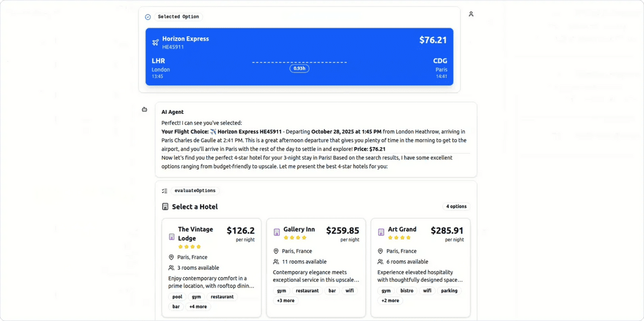Click the airplane icon beside Horizon Express
Image resolution: width=644 pixels, height=321 pixels.
[x=156, y=42]
